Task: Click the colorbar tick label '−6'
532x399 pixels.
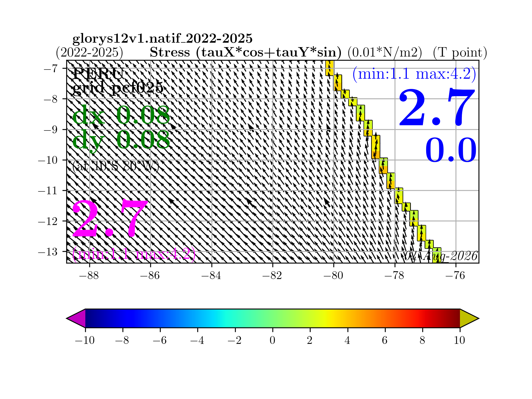Action: click(160, 340)
